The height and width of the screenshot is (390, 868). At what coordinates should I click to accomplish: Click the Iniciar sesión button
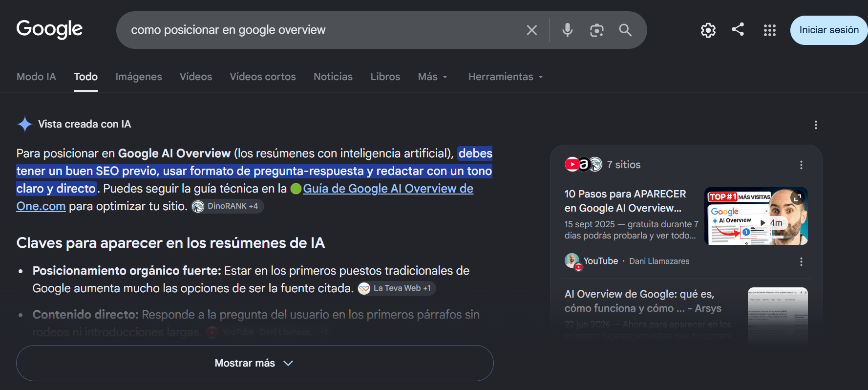829,30
